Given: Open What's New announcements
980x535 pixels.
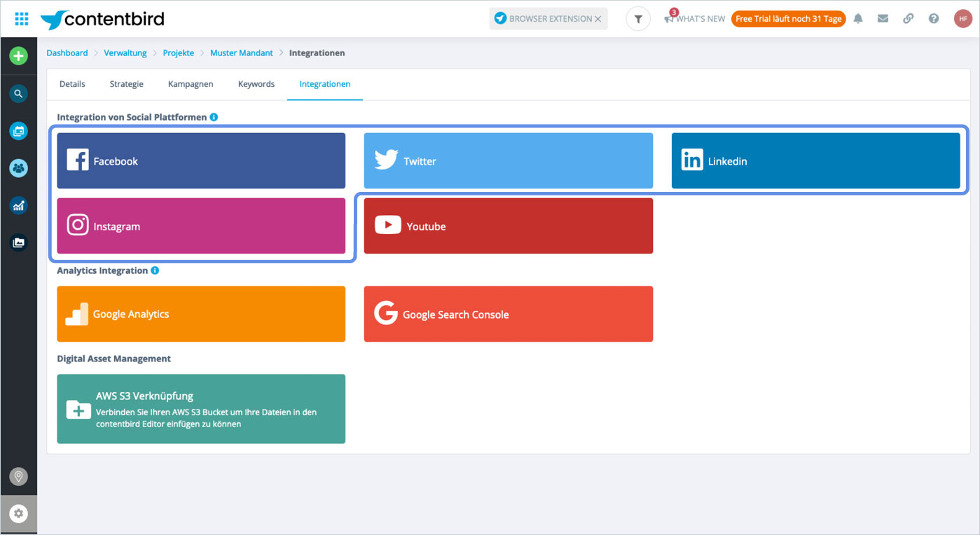Looking at the screenshot, I should [x=695, y=19].
